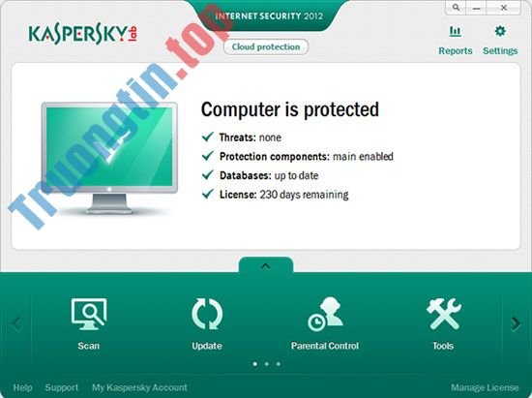The image size is (532, 398).
Task: Open the Tools hammer and wrench icon
Action: tap(443, 314)
